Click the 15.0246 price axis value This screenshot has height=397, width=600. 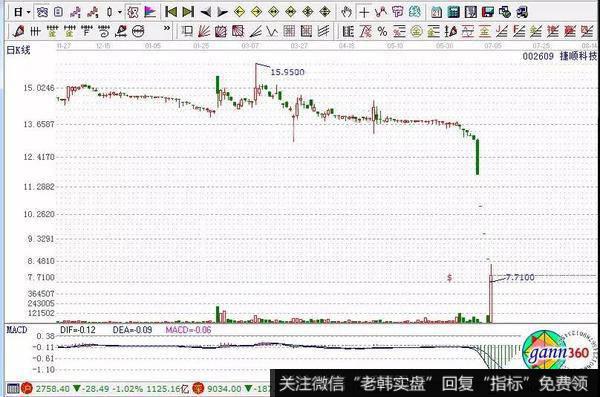coord(39,88)
